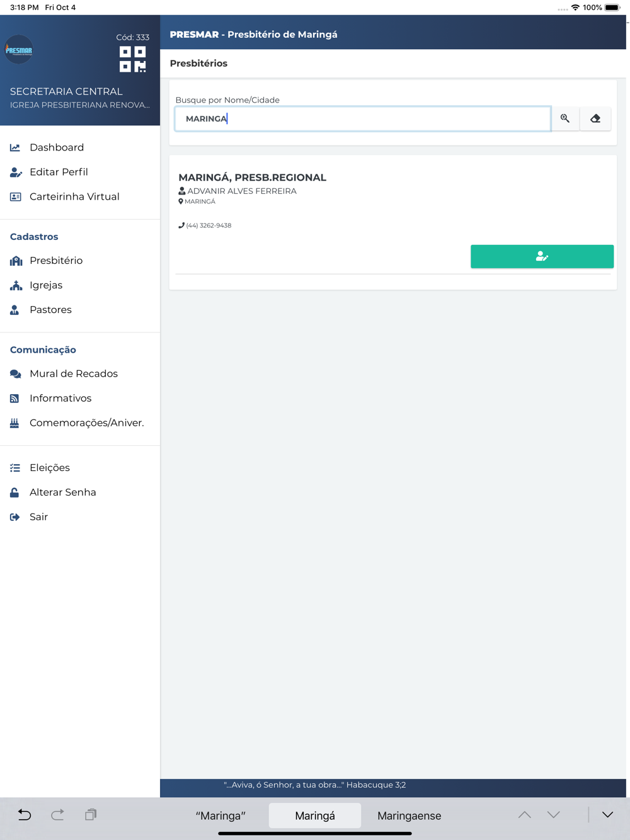Click Eleições checklist icon
630x840 pixels.
15,468
